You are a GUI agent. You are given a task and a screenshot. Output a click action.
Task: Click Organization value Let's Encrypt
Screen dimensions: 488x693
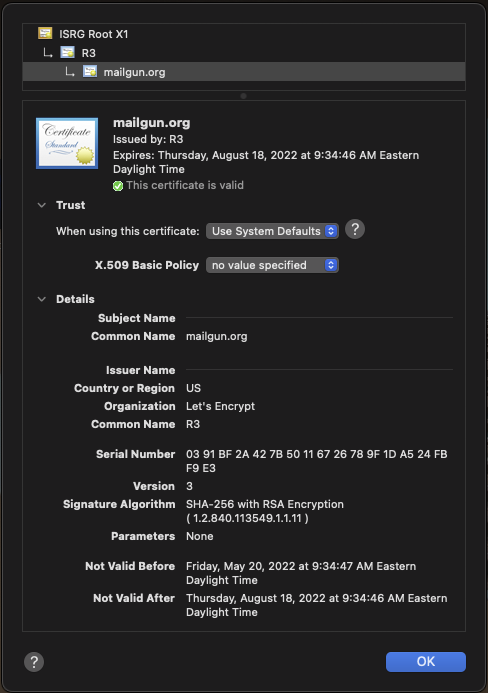[x=220, y=406]
